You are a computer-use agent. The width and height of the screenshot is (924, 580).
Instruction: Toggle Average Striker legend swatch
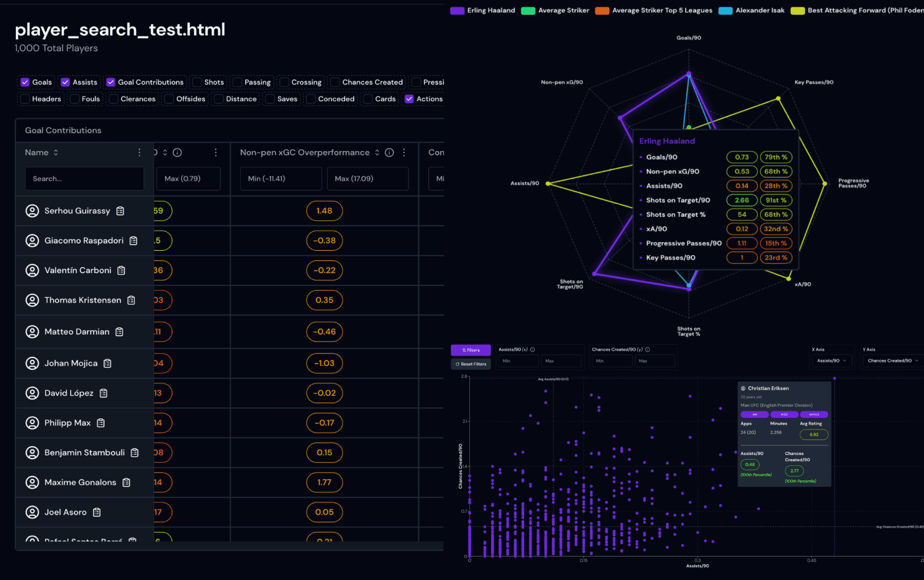coord(528,10)
